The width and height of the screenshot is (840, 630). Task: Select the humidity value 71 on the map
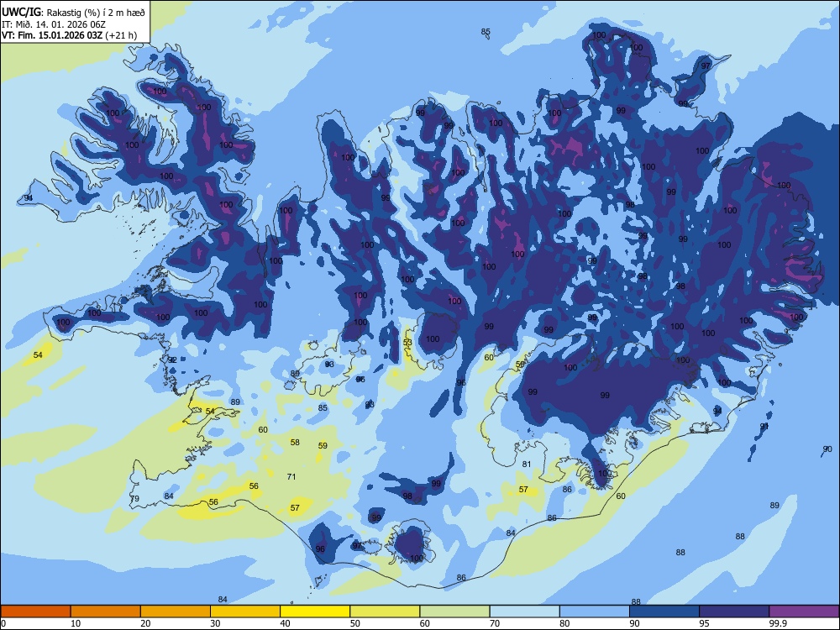point(291,477)
